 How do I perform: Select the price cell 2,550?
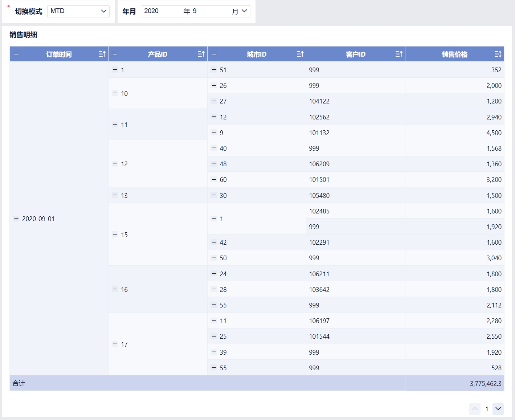455,336
